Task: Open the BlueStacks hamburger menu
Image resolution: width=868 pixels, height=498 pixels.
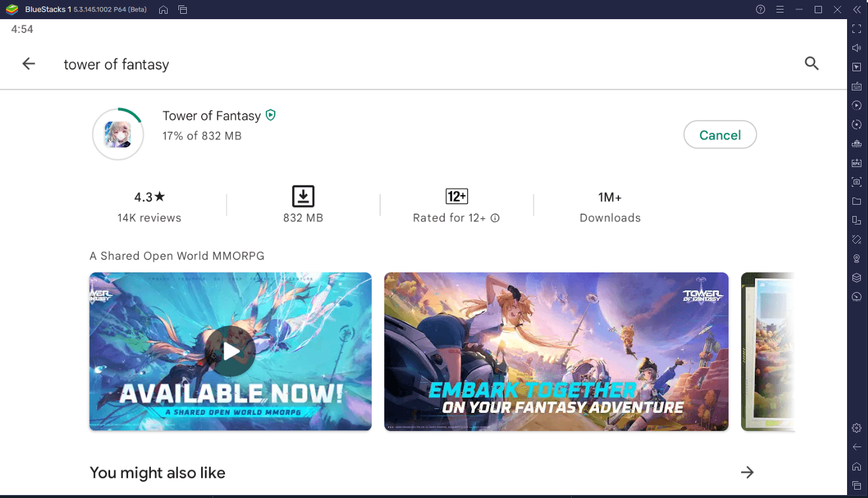Action: pyautogui.click(x=780, y=10)
